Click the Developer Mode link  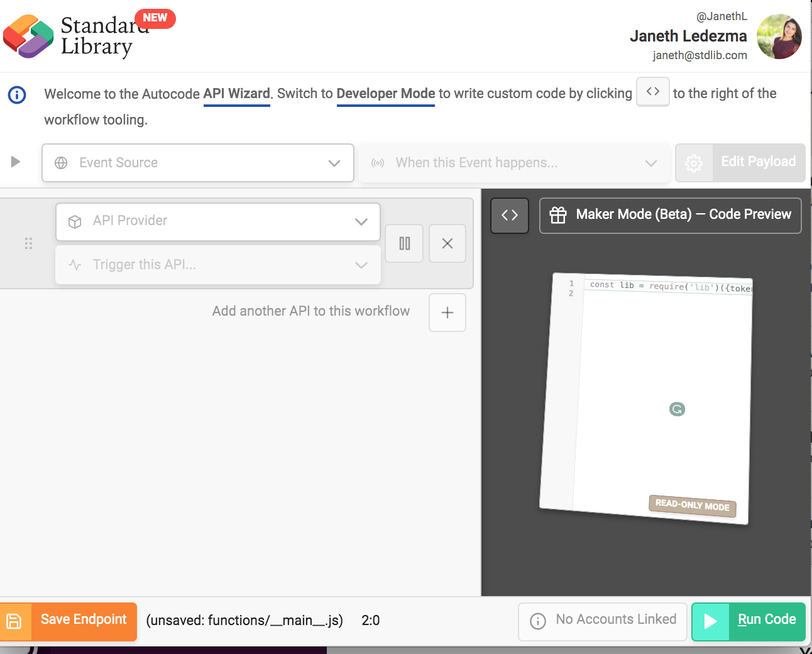click(386, 94)
